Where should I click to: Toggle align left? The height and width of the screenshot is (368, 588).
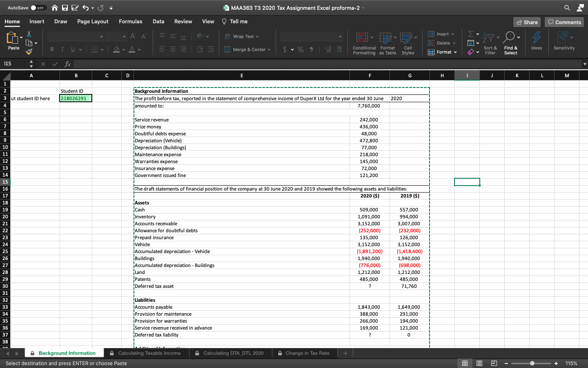[x=162, y=49]
